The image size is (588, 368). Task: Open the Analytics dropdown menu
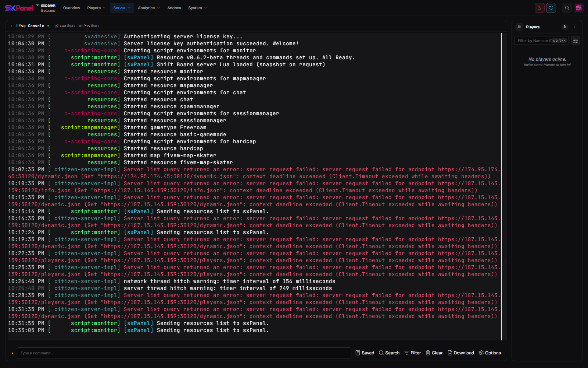point(149,8)
